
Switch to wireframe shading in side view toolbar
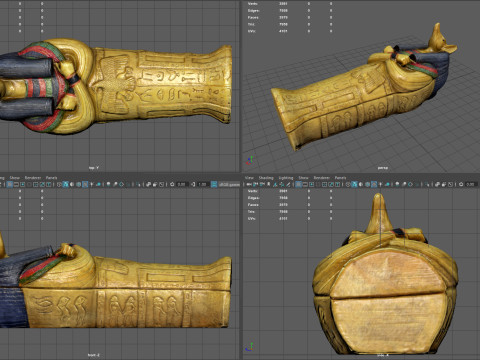(349, 184)
